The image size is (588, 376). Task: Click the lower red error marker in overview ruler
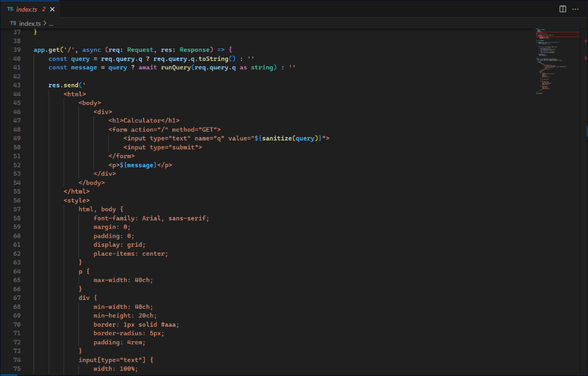pyautogui.click(x=585, y=58)
